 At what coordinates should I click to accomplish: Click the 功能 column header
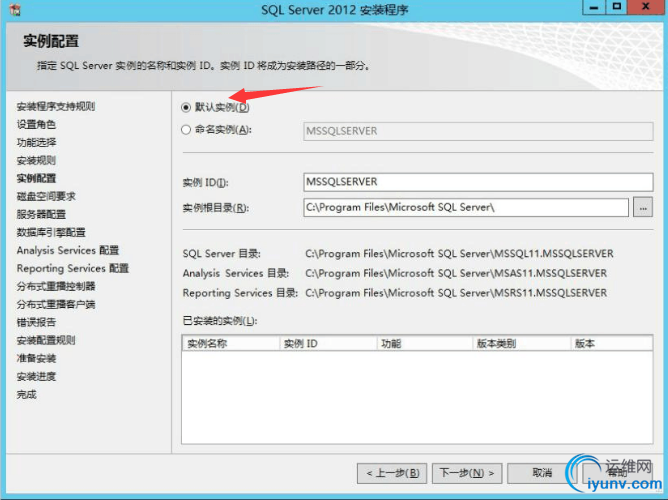click(x=425, y=344)
